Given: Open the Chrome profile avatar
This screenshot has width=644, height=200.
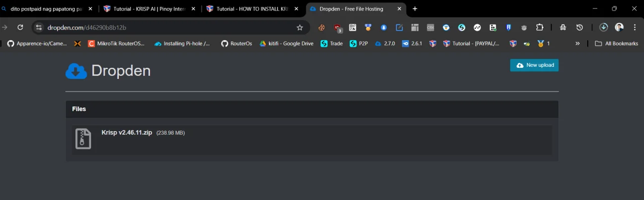Looking at the screenshot, I should pyautogui.click(x=619, y=28).
